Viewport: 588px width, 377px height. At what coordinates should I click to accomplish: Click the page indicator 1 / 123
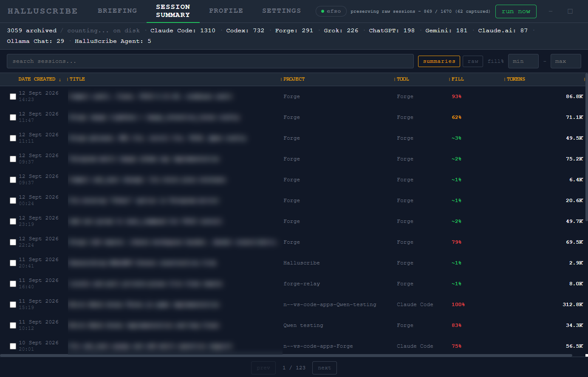[294, 368]
